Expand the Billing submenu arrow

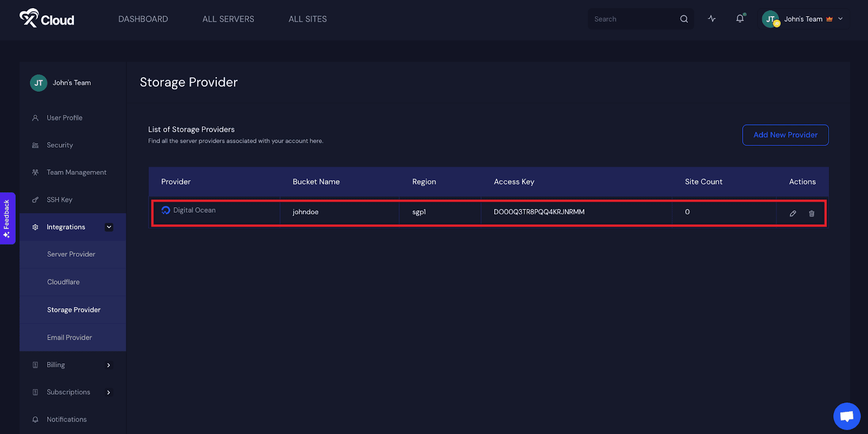[108, 365]
